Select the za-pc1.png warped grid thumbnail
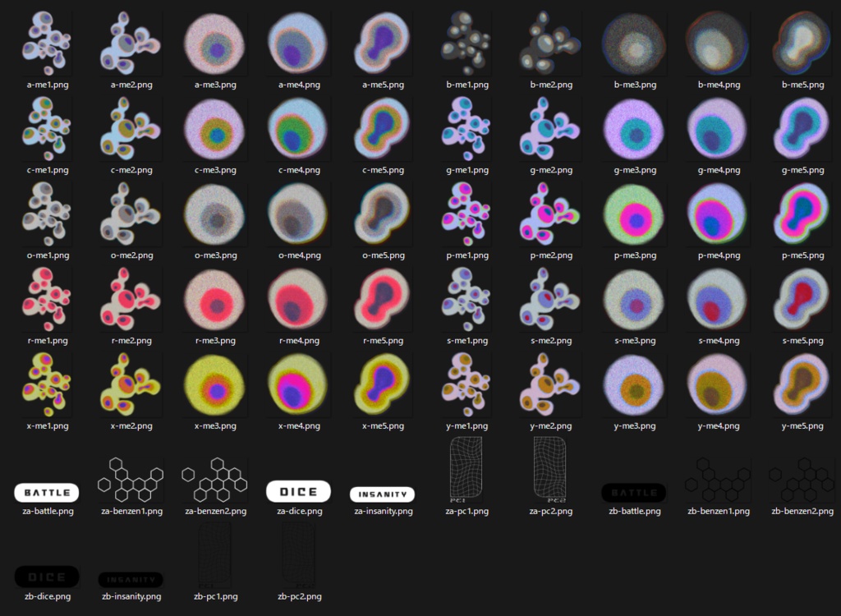Viewport: 841px width, 616px height. [x=466, y=470]
